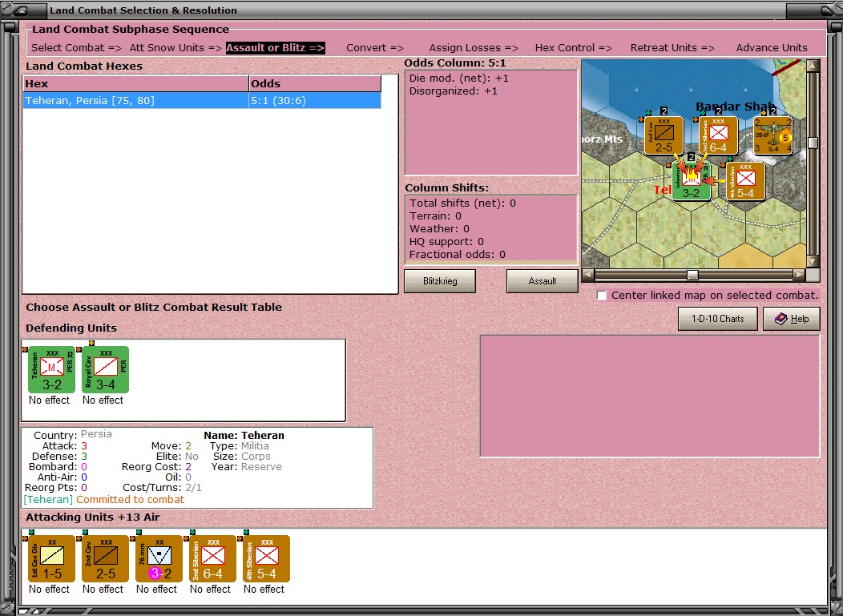Click the Terrain: 0 shift line

pos(435,216)
